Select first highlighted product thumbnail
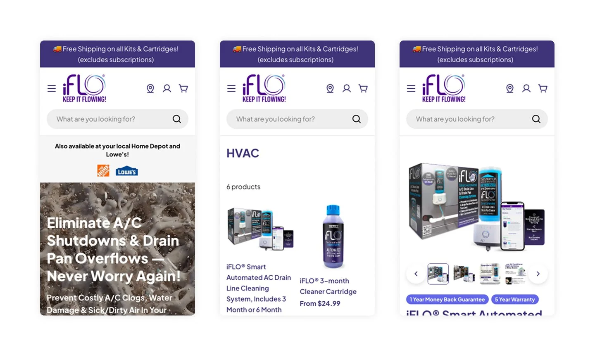The image size is (595, 364). pyautogui.click(x=438, y=274)
